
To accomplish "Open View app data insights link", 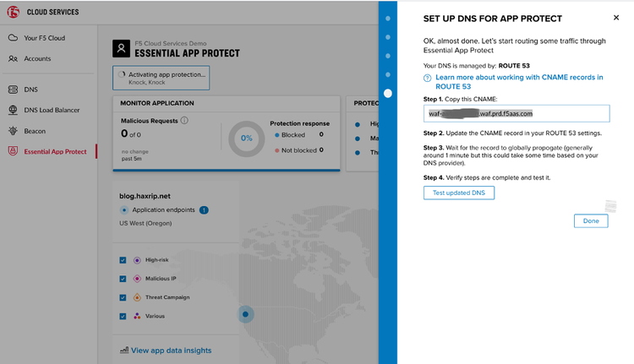I will pos(171,350).
